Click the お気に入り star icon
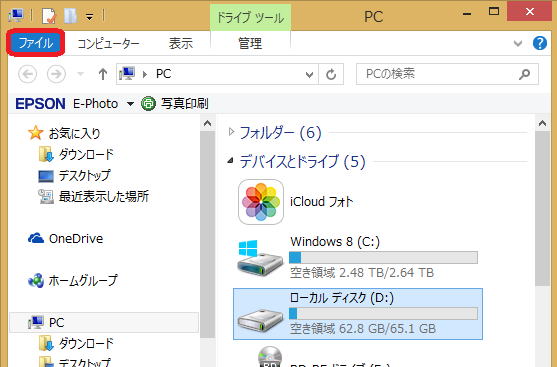This screenshot has height=367, width=557. tap(36, 133)
